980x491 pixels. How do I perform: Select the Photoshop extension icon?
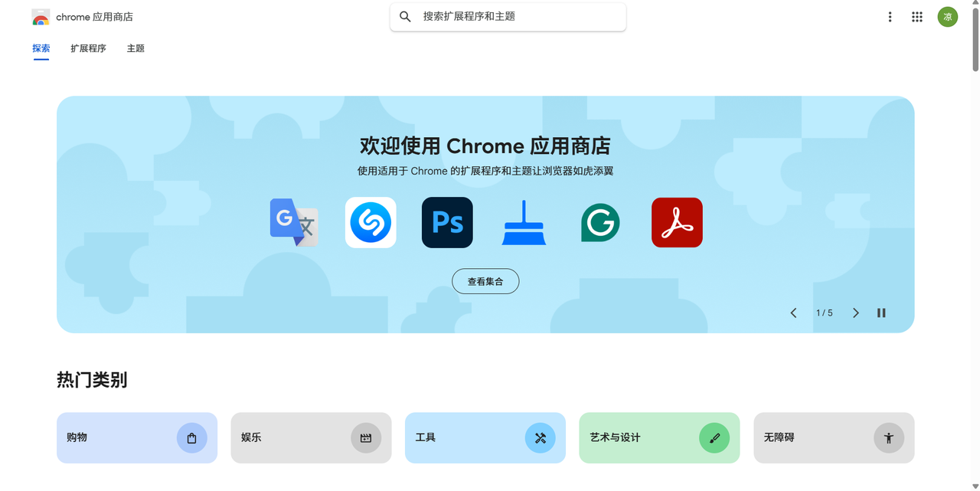447,222
